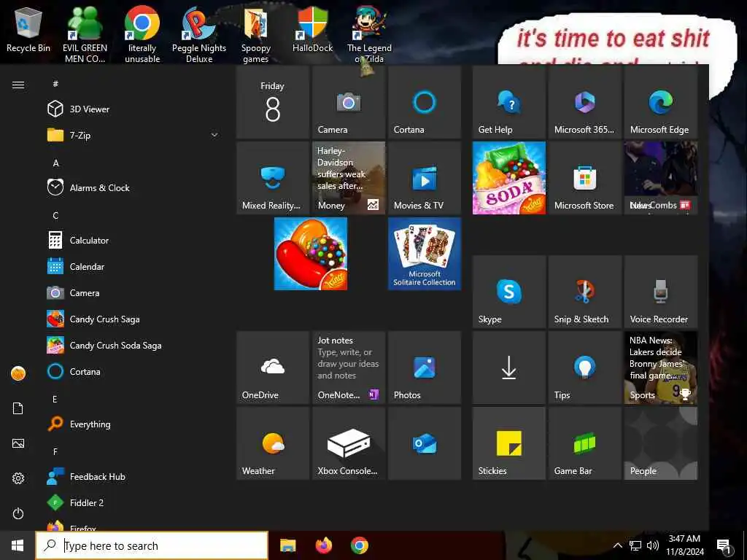Open the Weather tile
Viewport: 747px width, 560px height.
tap(273, 443)
